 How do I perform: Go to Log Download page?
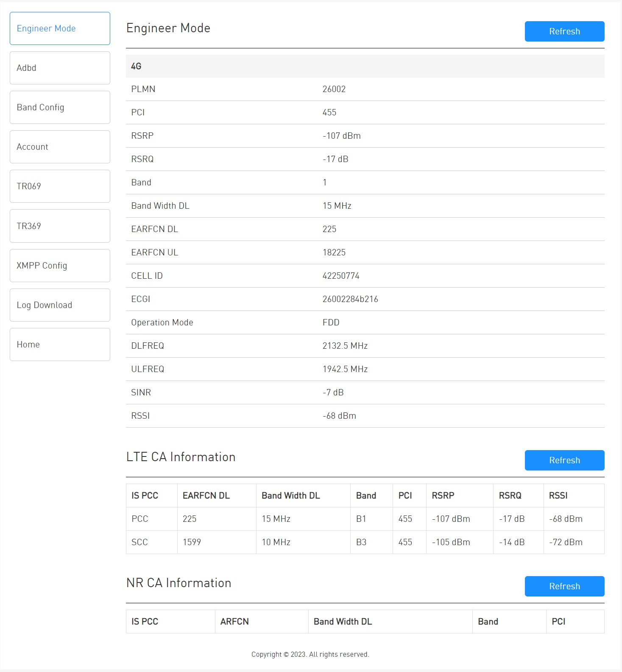tap(60, 305)
